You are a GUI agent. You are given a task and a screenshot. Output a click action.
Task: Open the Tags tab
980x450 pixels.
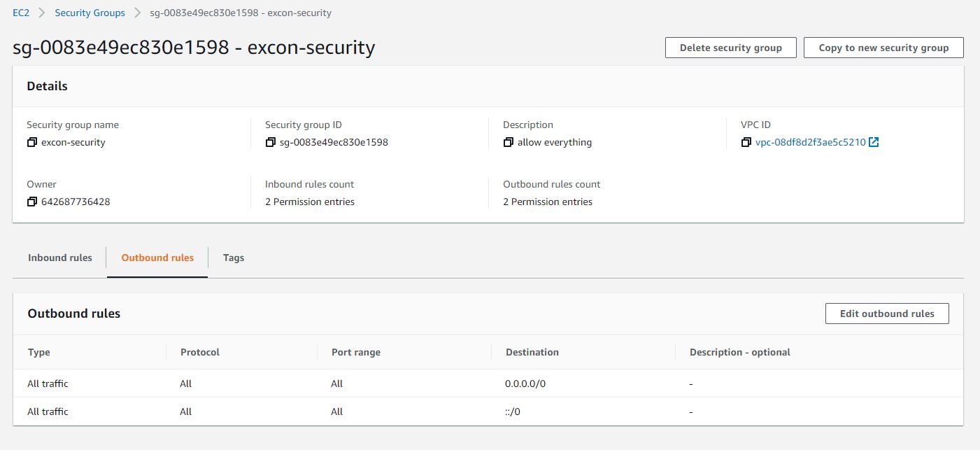pyautogui.click(x=234, y=258)
